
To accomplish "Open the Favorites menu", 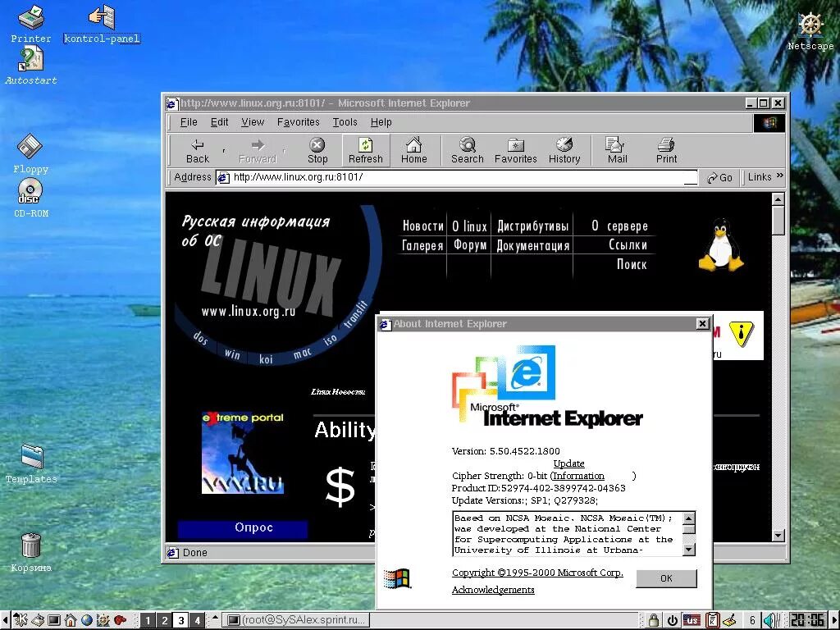I will (298, 122).
